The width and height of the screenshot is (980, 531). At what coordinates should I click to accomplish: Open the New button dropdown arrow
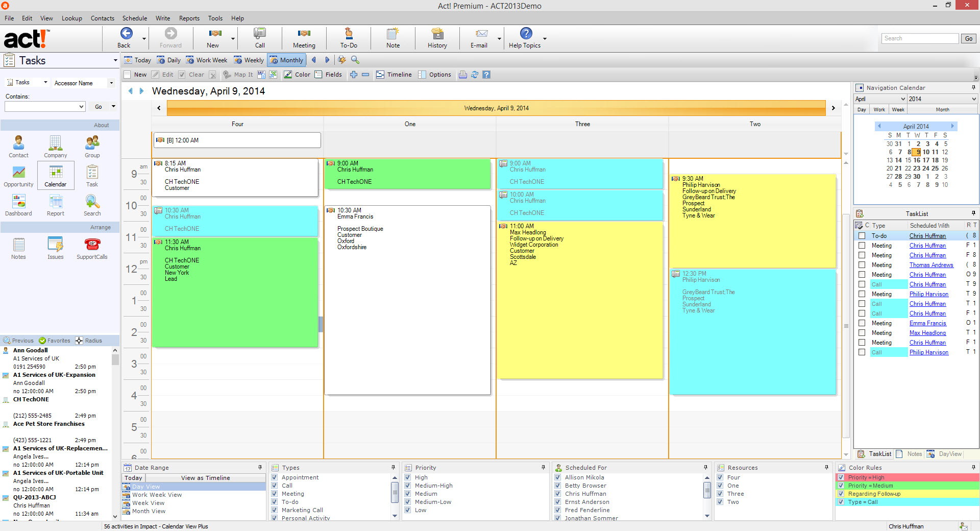[233, 39]
